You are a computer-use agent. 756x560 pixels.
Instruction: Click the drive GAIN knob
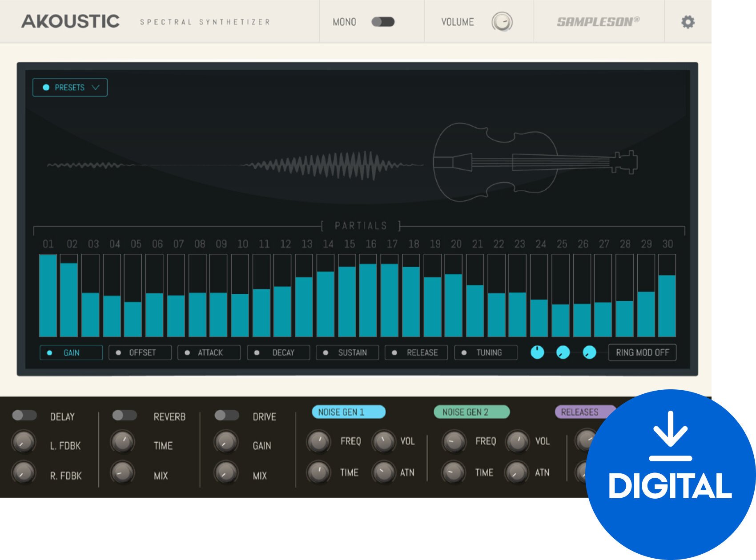pos(226,442)
